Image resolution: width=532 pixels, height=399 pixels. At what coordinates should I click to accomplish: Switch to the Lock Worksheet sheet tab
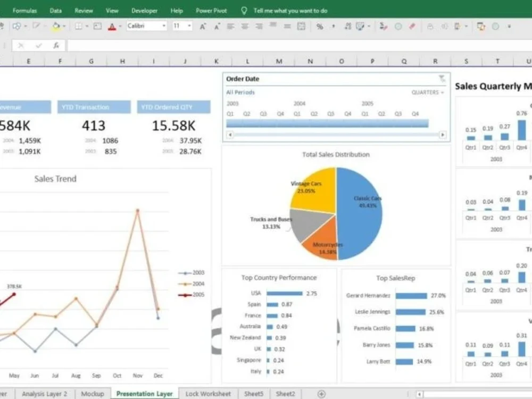coord(208,394)
